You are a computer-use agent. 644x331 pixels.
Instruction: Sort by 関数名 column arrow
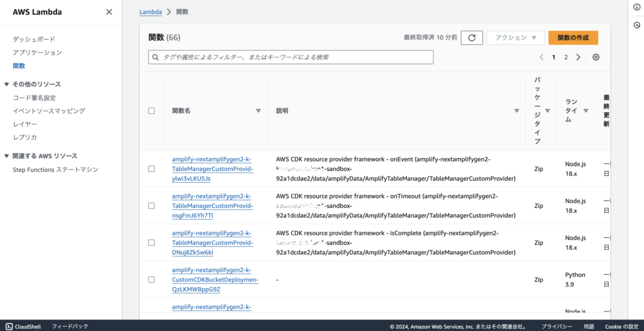pyautogui.click(x=258, y=111)
